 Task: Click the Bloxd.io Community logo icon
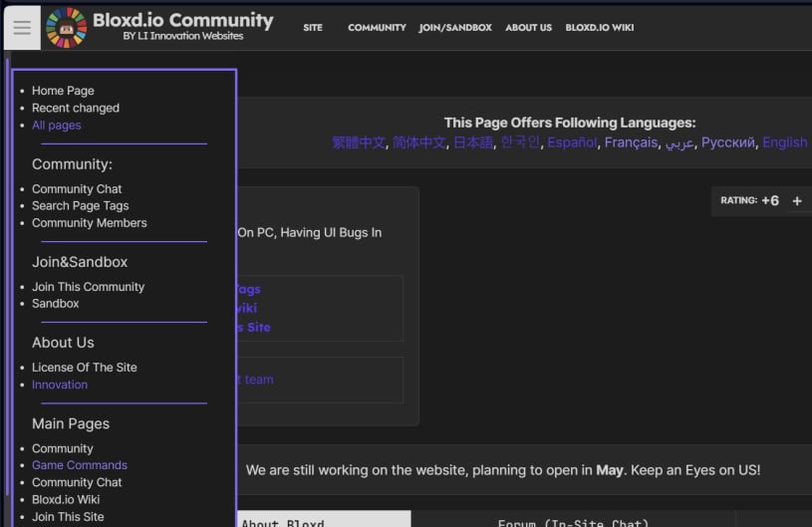point(67,28)
